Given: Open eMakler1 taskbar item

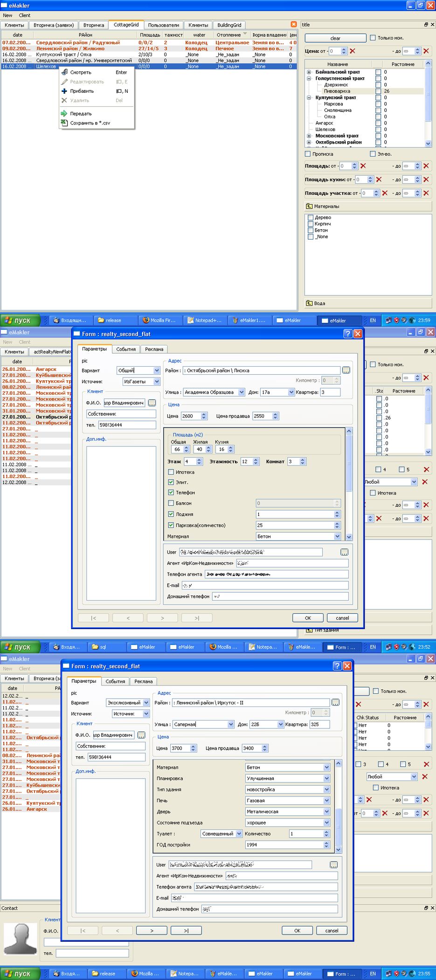Looking at the screenshot, I should [x=249, y=320].
